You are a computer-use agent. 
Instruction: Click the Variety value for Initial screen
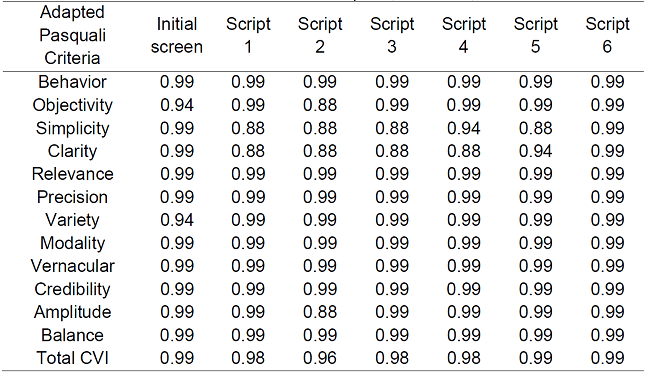177,220
